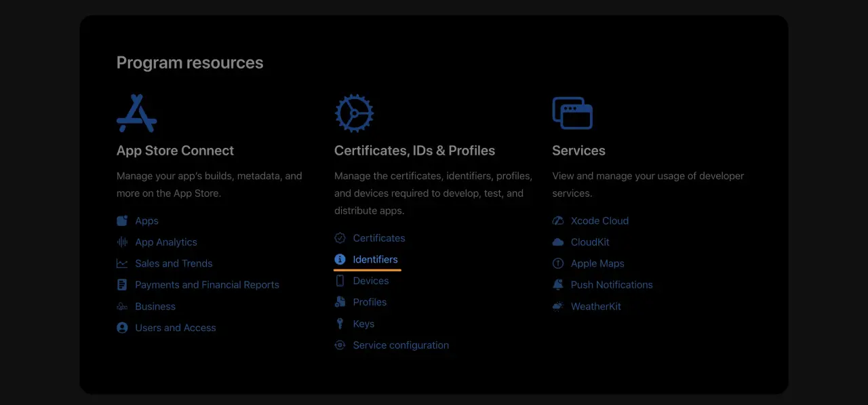The height and width of the screenshot is (405, 868).
Task: Open the CloudKit link
Action: [x=590, y=242]
